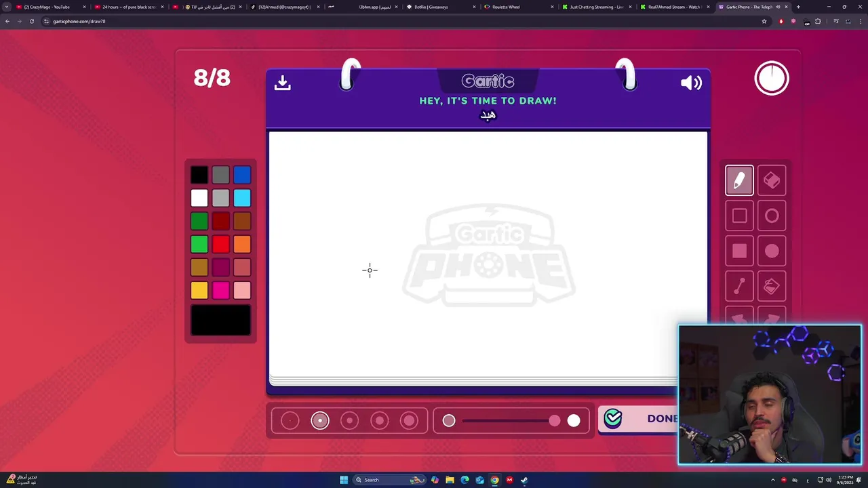The image size is (868, 488).
Task: Open Copilot from the taskbar
Action: 435,480
